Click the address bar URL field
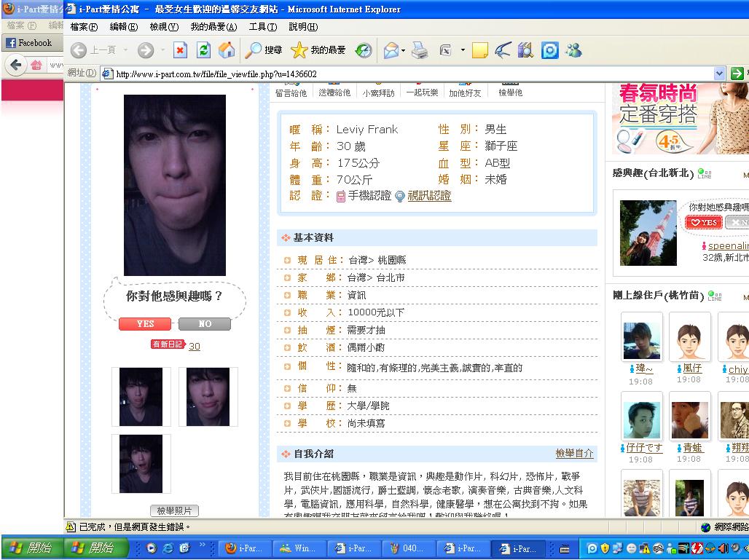The width and height of the screenshot is (749, 560). (408, 74)
